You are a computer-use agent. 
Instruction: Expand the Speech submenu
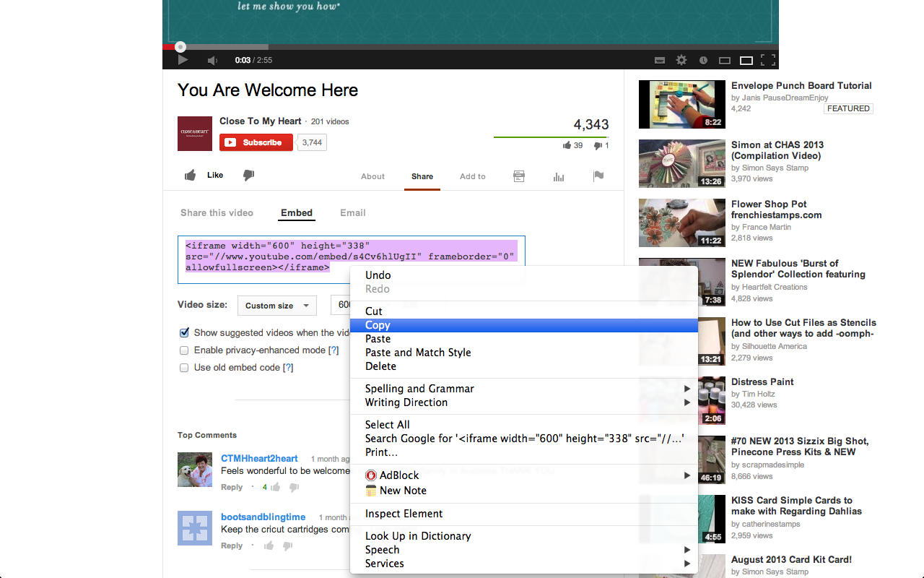523,550
